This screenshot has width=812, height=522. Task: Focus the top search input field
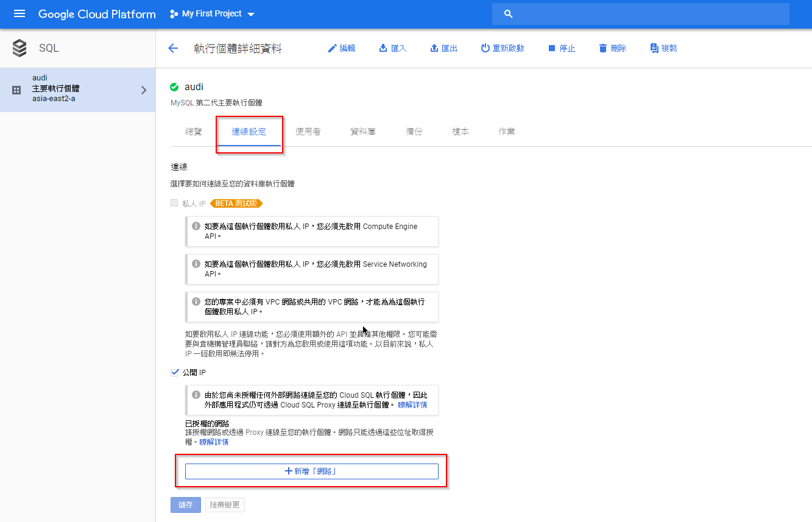641,14
